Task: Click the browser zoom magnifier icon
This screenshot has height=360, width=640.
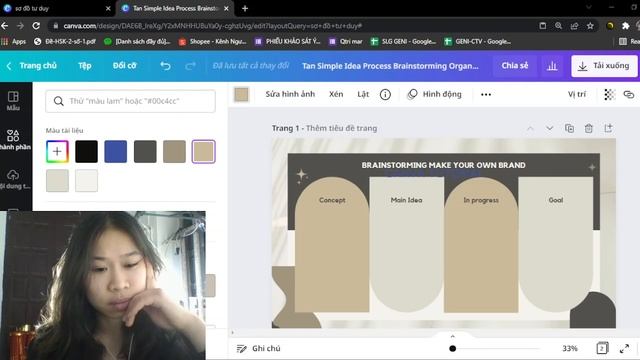Action: pyautogui.click(x=558, y=26)
